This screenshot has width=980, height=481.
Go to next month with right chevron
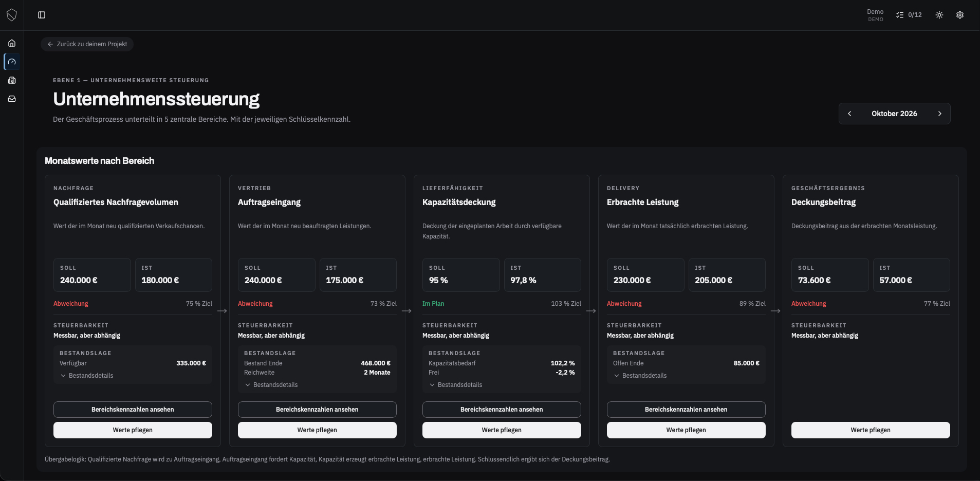point(940,114)
